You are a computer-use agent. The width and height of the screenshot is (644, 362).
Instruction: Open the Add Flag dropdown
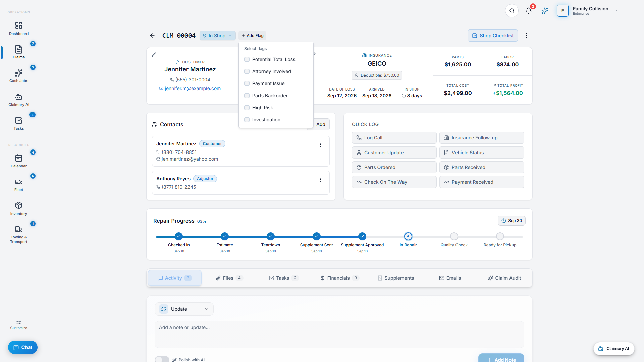tap(253, 36)
